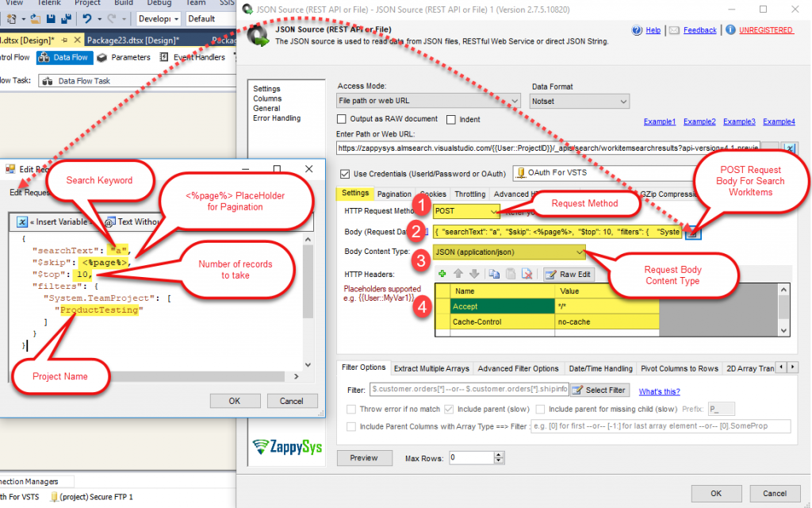Click the Example3 link
The height and width of the screenshot is (508, 812).
coord(738,121)
